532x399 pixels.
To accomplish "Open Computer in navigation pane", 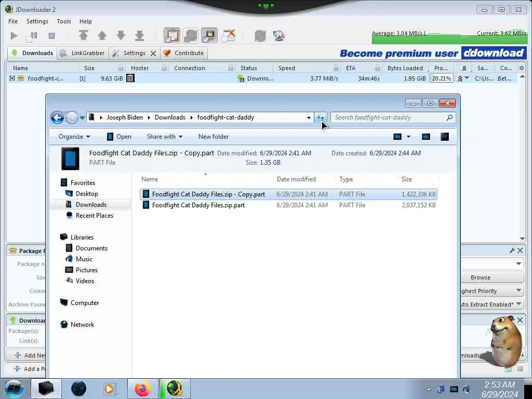I will [85, 303].
